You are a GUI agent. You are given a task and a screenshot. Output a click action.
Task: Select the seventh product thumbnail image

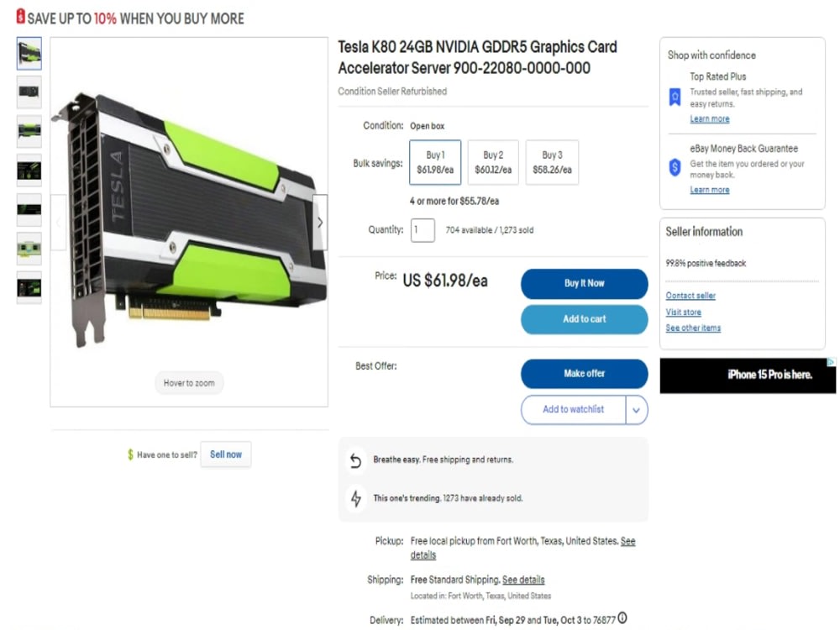click(29, 287)
